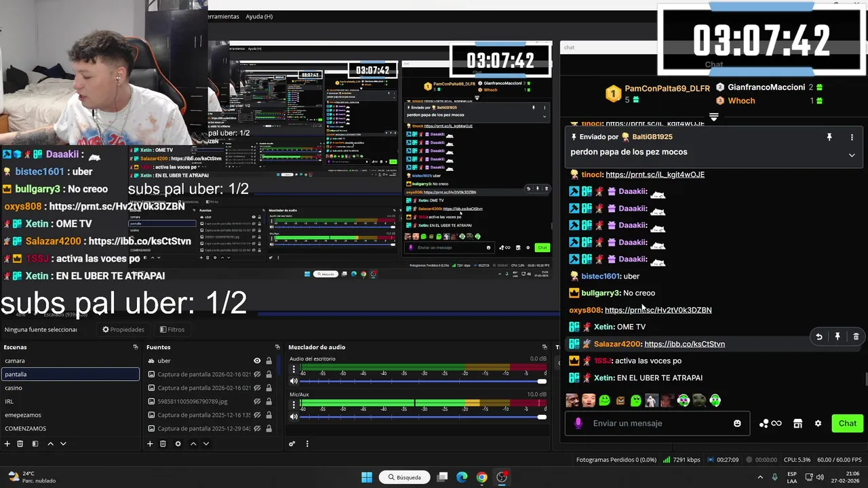Open tinoci's prnt.sc link in chat
The width and height of the screenshot is (868, 488).
(655, 174)
